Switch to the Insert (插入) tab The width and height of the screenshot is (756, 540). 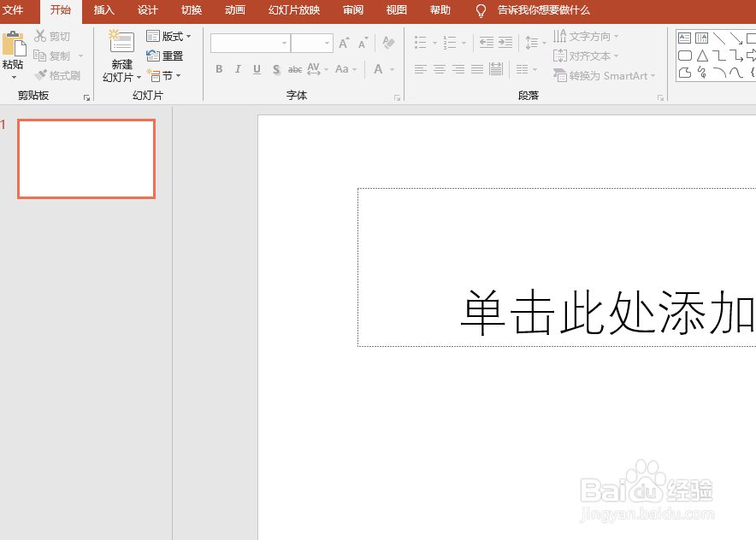[x=103, y=10]
